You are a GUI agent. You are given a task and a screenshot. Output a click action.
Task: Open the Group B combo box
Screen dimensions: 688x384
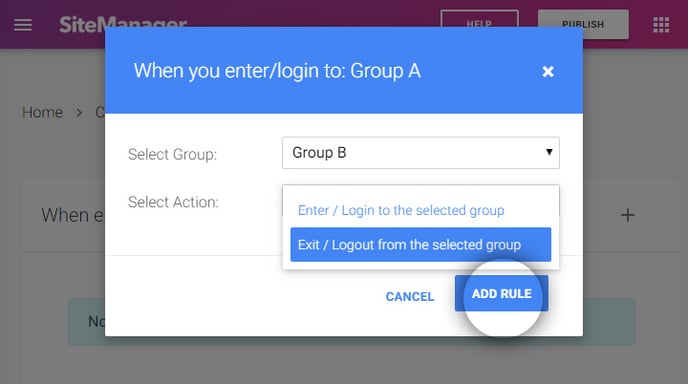[421, 153]
